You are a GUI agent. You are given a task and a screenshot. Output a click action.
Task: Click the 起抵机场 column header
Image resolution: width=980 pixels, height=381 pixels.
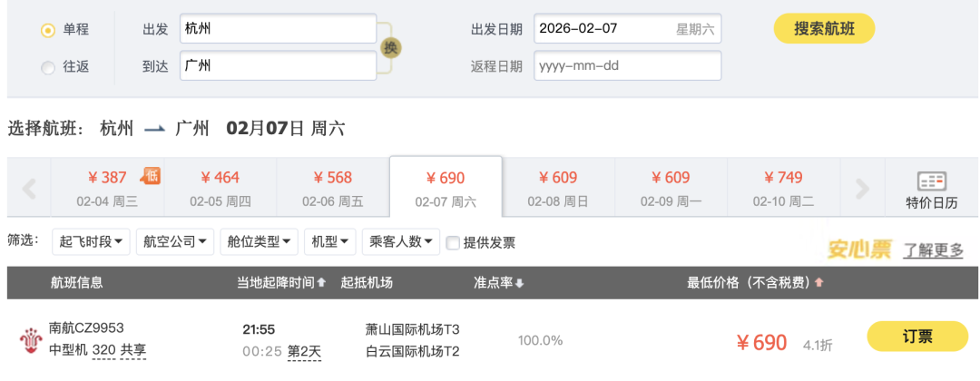point(367,283)
